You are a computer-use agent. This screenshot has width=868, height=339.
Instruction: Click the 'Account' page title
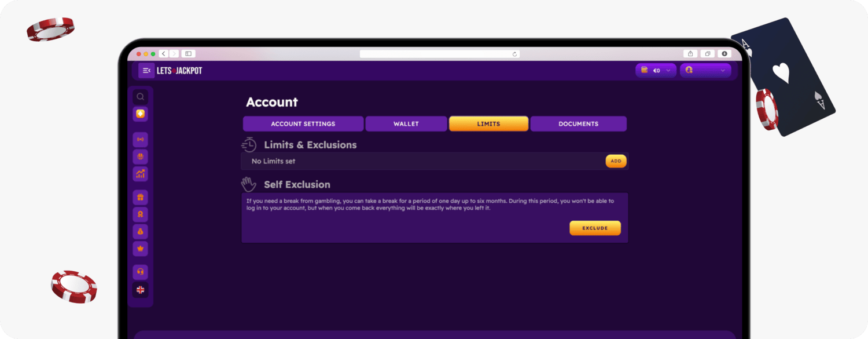click(272, 102)
